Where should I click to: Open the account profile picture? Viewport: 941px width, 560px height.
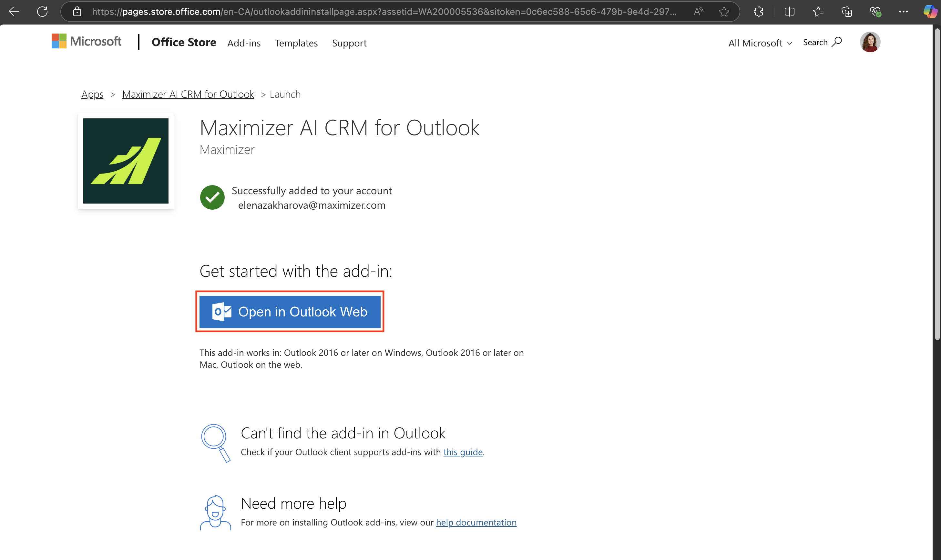pos(870,42)
